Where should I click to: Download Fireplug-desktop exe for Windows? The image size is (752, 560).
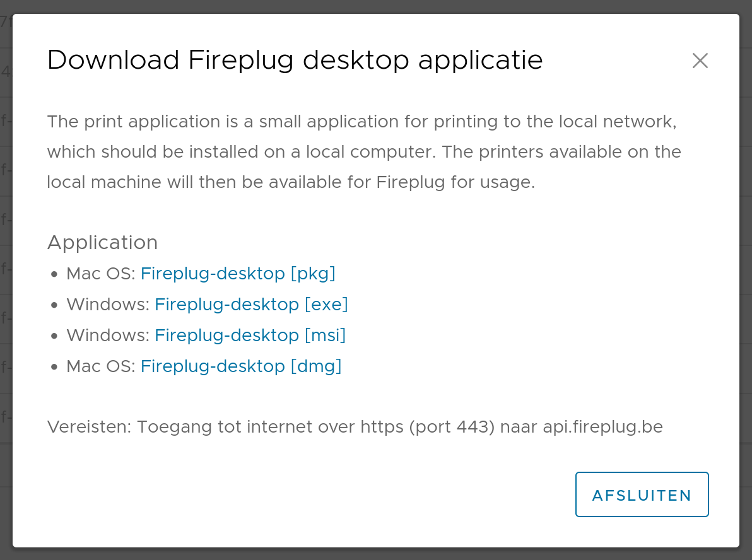coord(251,304)
